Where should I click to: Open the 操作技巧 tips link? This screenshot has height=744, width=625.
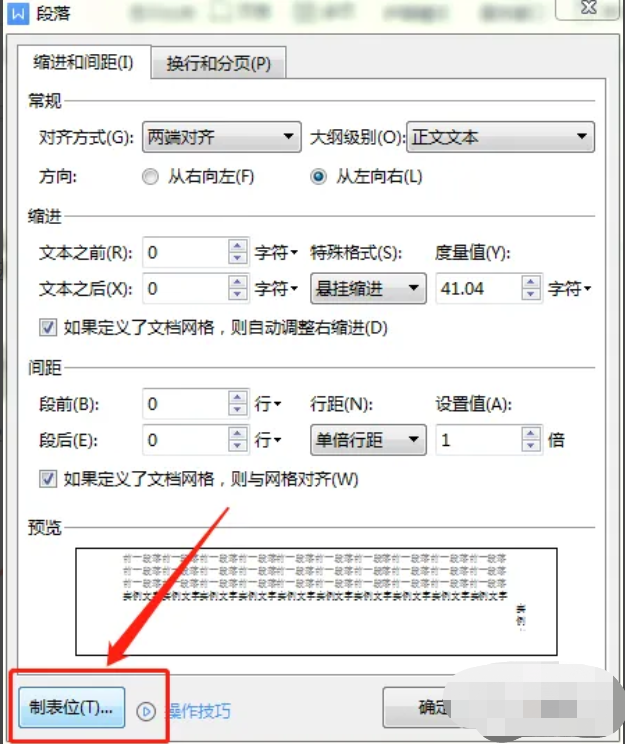(x=197, y=711)
